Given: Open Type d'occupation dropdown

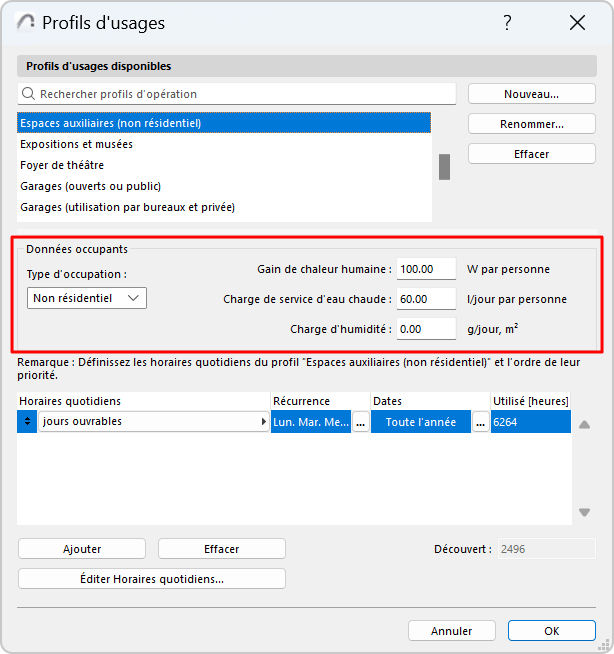Looking at the screenshot, I should (87, 298).
